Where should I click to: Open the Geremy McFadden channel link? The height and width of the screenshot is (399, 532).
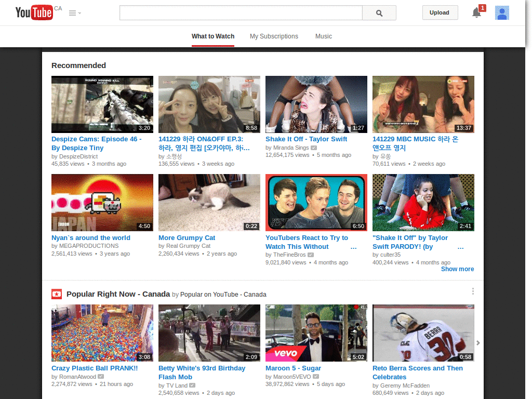click(405, 385)
